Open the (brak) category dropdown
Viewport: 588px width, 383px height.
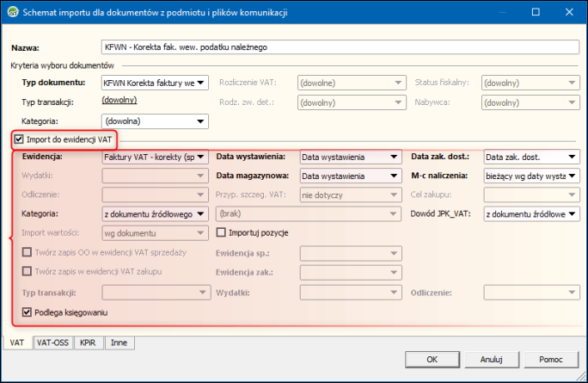click(x=309, y=213)
